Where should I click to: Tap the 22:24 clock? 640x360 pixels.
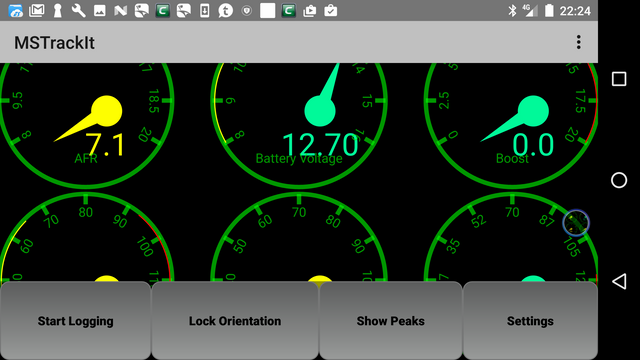(x=575, y=11)
